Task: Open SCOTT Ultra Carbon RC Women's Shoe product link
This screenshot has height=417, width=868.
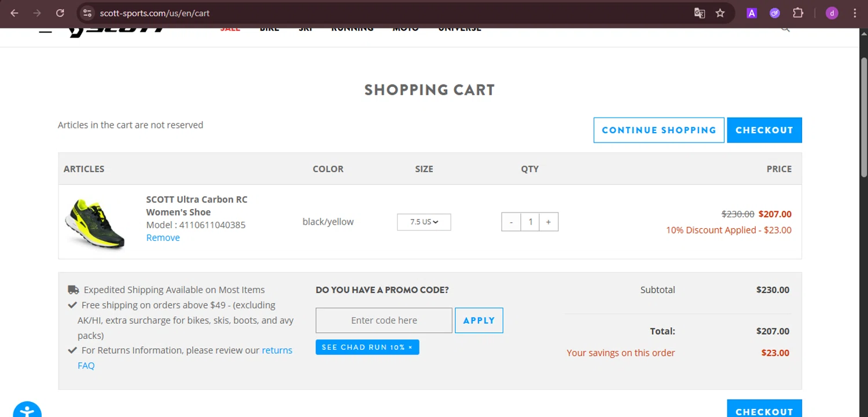Action: click(197, 206)
